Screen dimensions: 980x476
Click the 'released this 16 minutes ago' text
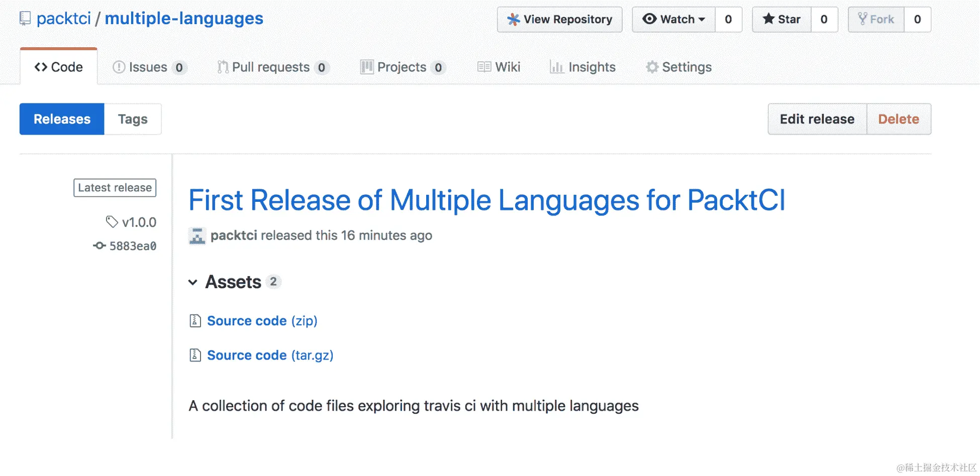346,235
